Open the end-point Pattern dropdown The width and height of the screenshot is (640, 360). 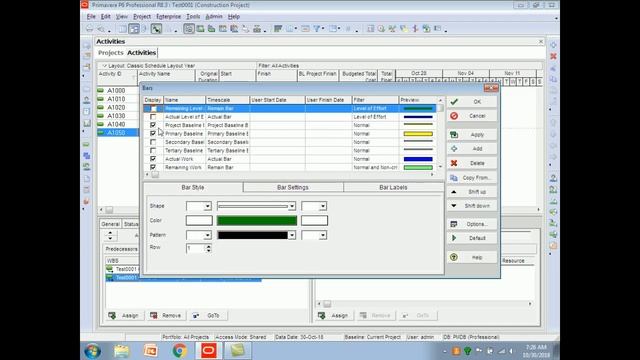[323, 235]
